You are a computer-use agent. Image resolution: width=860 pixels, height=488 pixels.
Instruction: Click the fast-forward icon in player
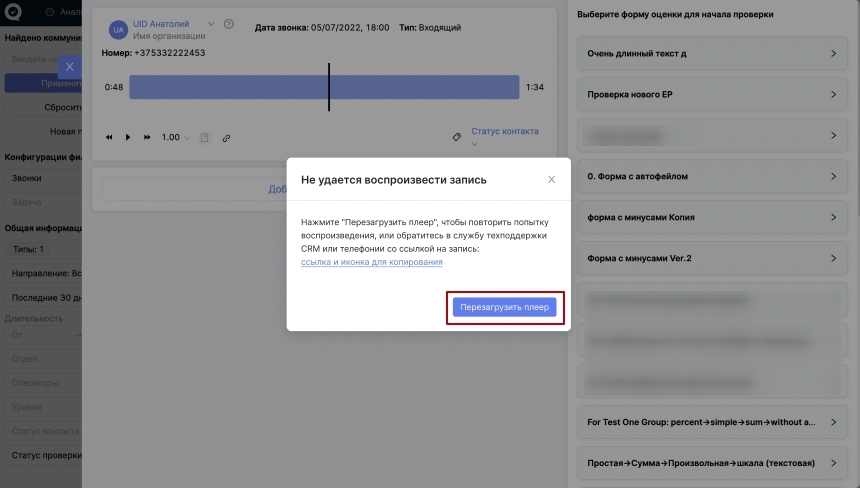point(147,138)
